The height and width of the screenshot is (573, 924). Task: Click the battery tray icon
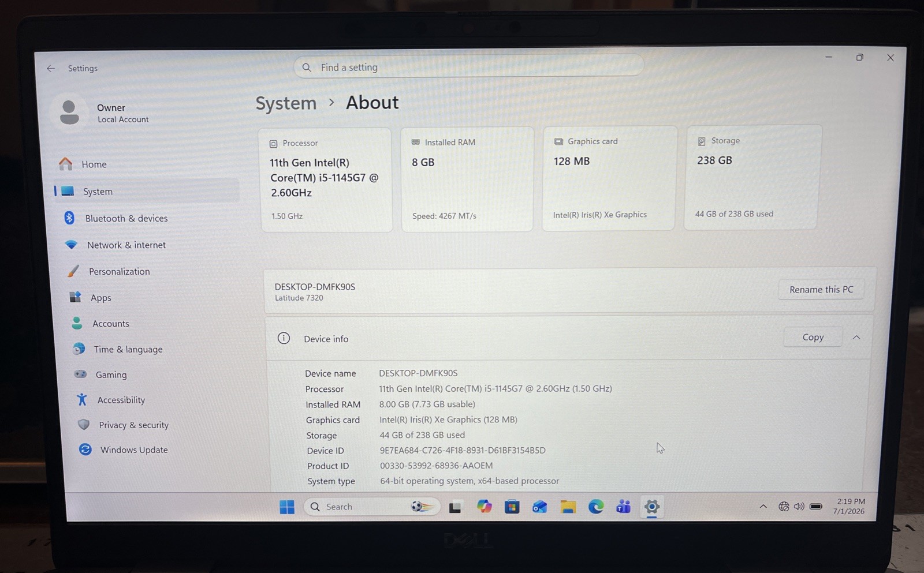tap(815, 506)
